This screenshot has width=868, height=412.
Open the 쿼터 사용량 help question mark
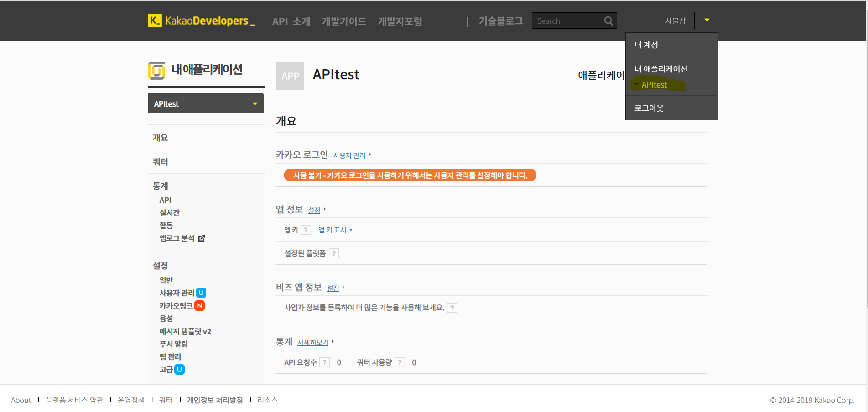tap(400, 362)
